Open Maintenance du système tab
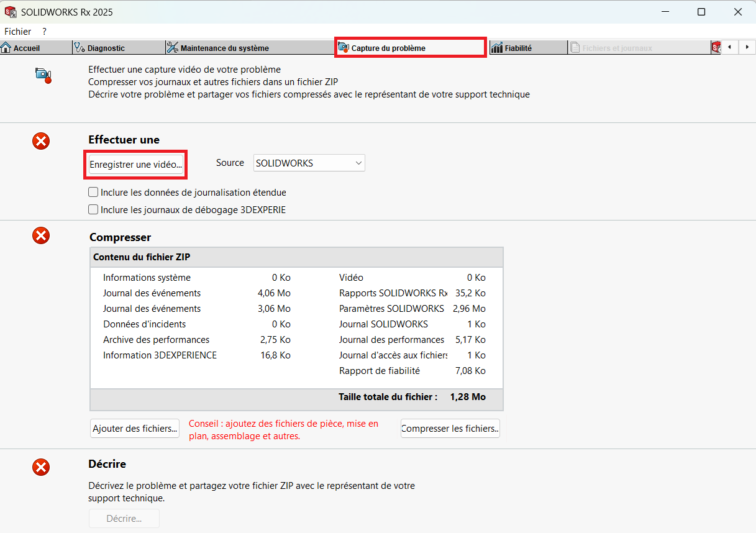The width and height of the screenshot is (756, 533). [250, 48]
